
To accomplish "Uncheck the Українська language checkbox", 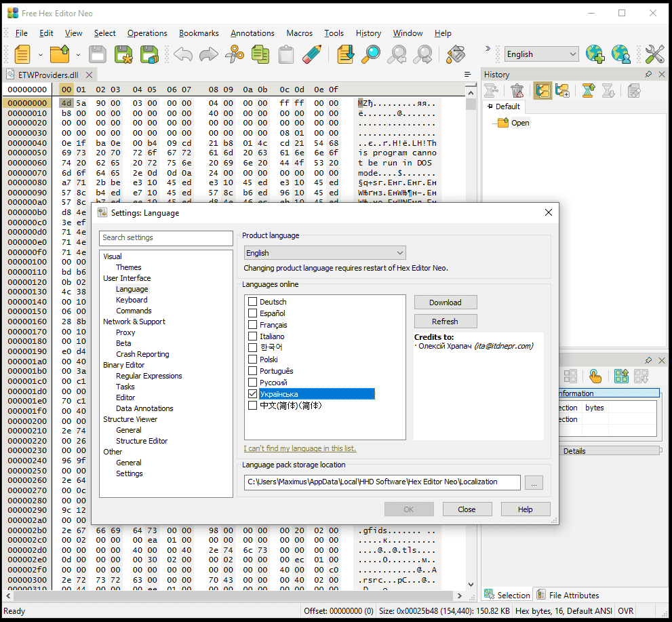I will tap(252, 394).
